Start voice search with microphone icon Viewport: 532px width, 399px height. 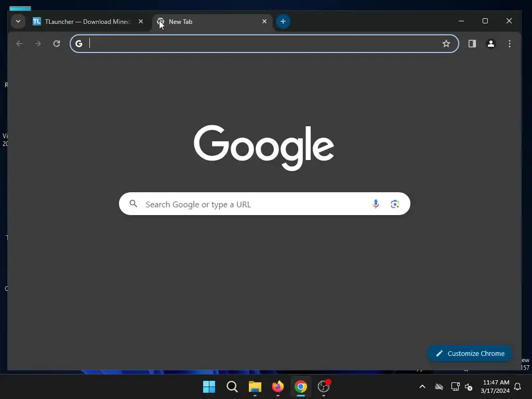(376, 204)
